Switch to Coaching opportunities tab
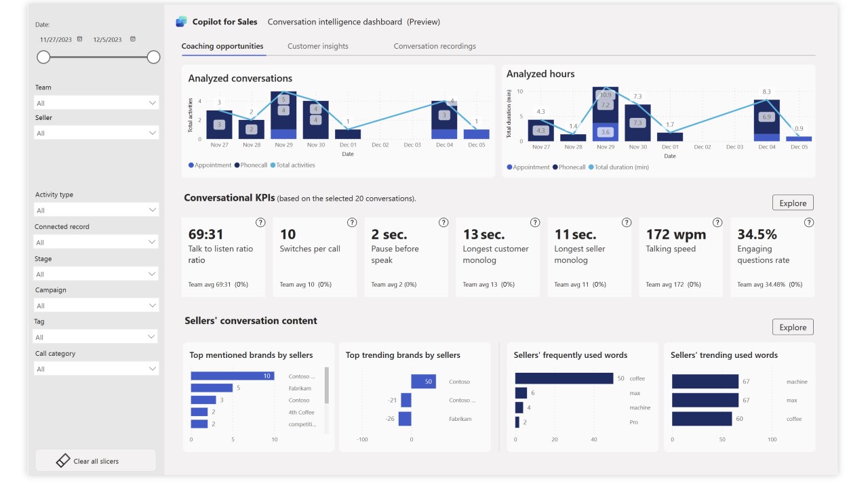The image size is (868, 488). point(222,46)
